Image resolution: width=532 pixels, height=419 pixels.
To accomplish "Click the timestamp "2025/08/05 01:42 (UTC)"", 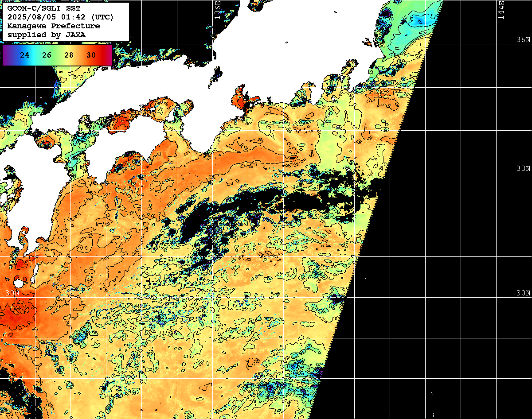I will (x=60, y=17).
